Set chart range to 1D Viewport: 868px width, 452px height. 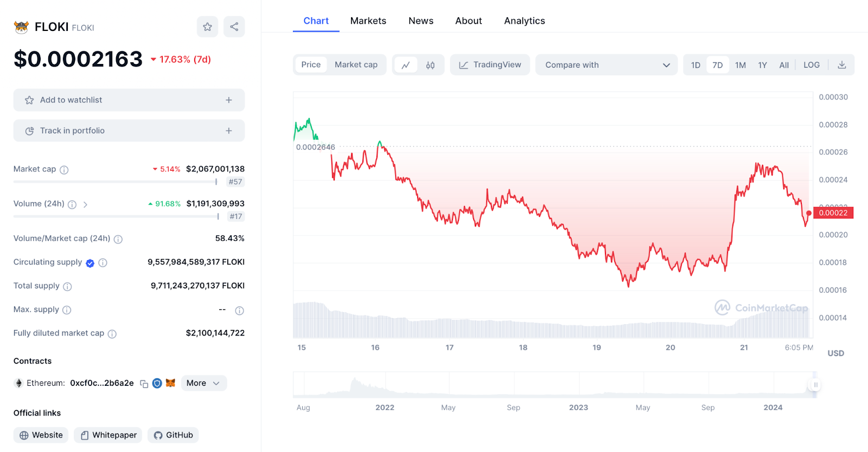pyautogui.click(x=695, y=65)
